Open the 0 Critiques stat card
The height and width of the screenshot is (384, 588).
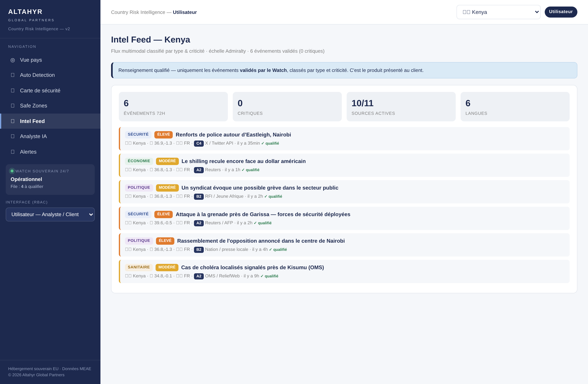pos(287,107)
